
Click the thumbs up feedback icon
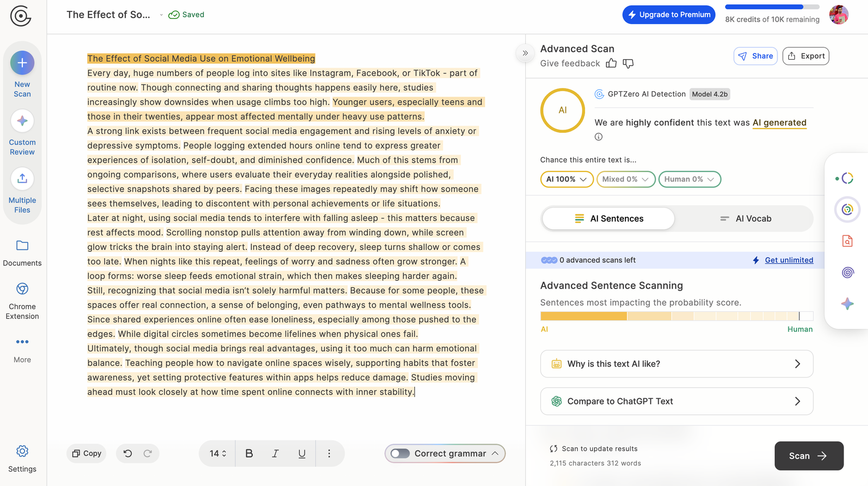[x=611, y=63]
